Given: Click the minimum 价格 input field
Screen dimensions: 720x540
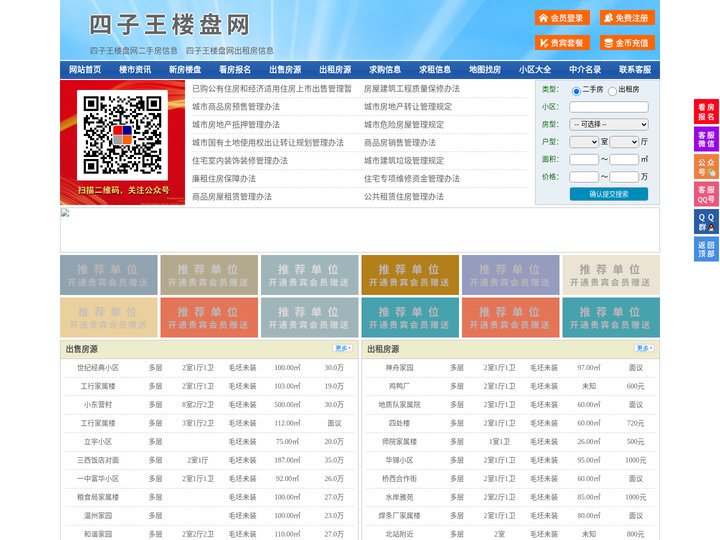Looking at the screenshot, I should [x=584, y=177].
